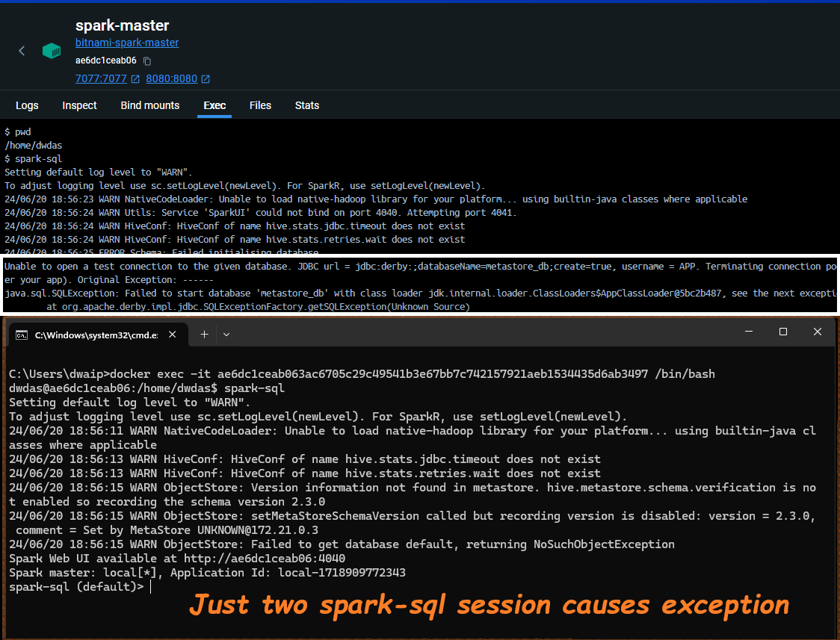Add a new terminal tab
The width and height of the screenshot is (840, 640).
click(204, 335)
